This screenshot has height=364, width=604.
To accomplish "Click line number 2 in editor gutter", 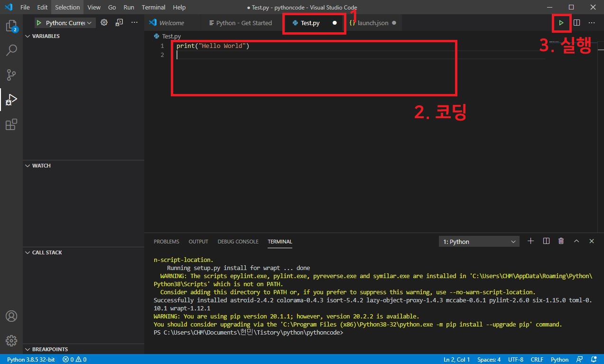I will click(162, 55).
